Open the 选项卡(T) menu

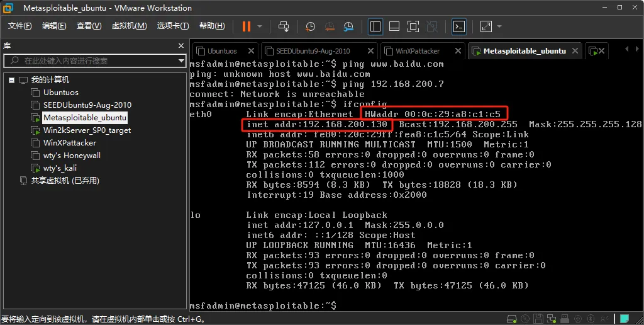pyautogui.click(x=173, y=26)
